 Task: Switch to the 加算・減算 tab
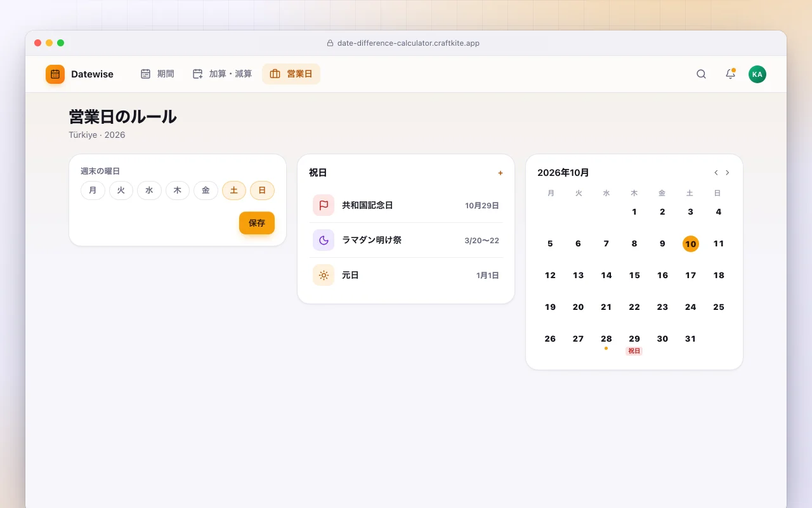pos(222,74)
